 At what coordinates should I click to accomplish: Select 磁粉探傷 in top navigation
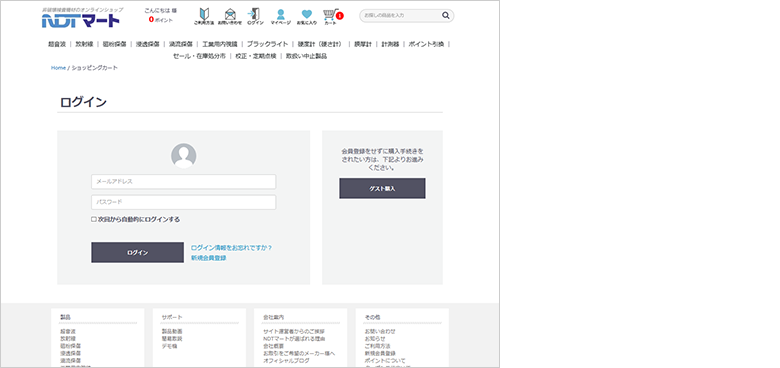click(x=114, y=44)
